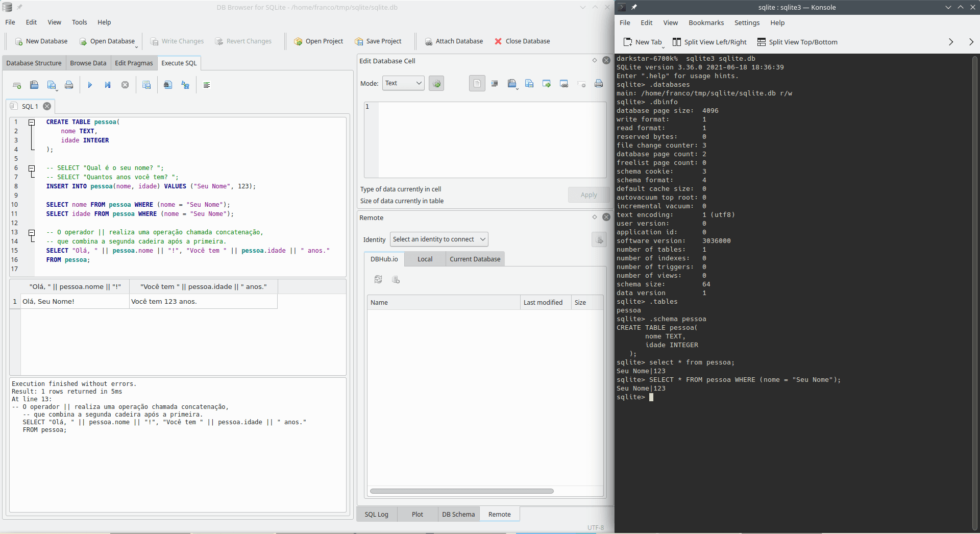The image size is (980, 534).
Task: Select result cell 'Olá, Seu Nome!'
Action: click(x=75, y=301)
